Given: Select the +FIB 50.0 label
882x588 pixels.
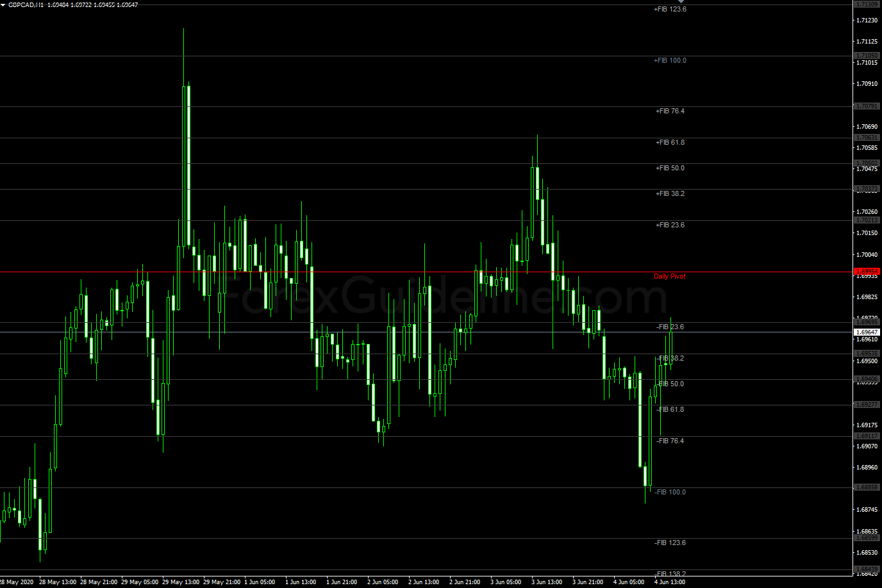Looking at the screenshot, I should (670, 168).
